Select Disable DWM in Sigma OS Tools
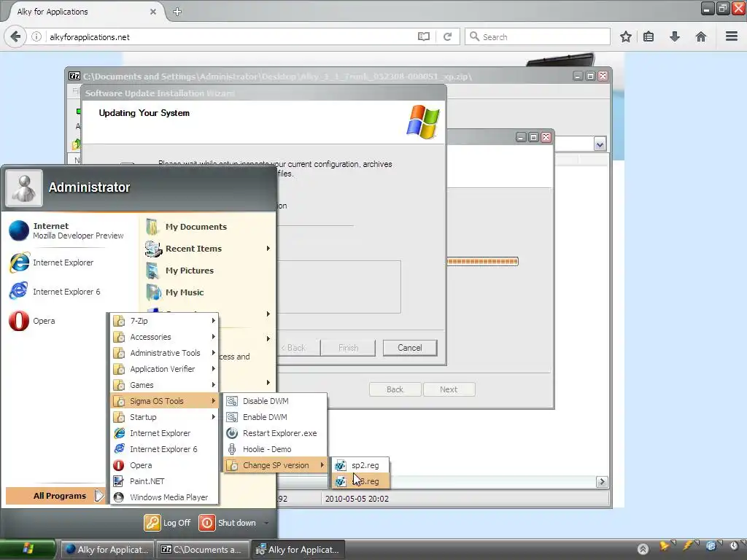Screen dimensions: 747x560 click(275, 401)
